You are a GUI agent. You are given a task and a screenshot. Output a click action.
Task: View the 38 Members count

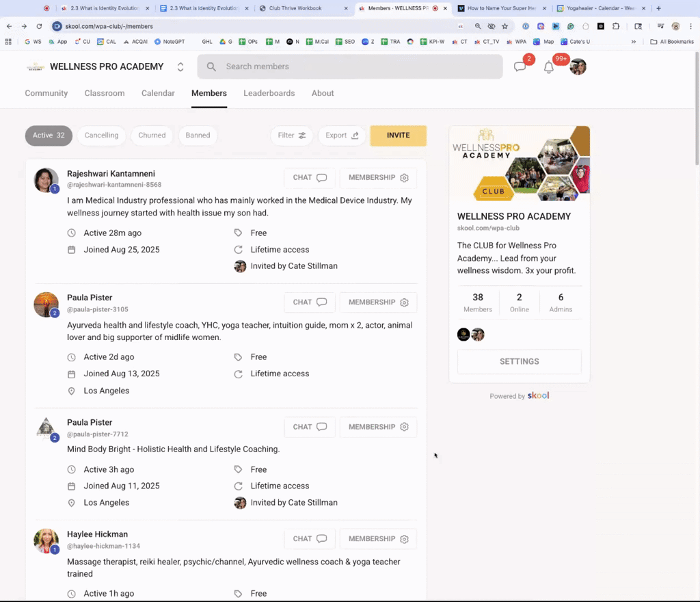click(x=478, y=302)
